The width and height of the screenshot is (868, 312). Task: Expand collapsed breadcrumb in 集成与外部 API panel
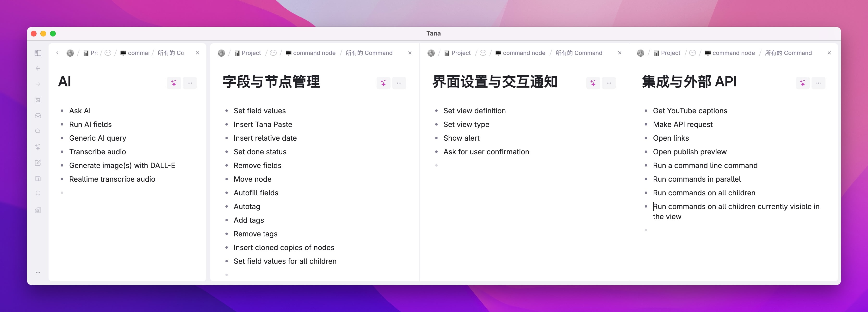[x=692, y=53]
